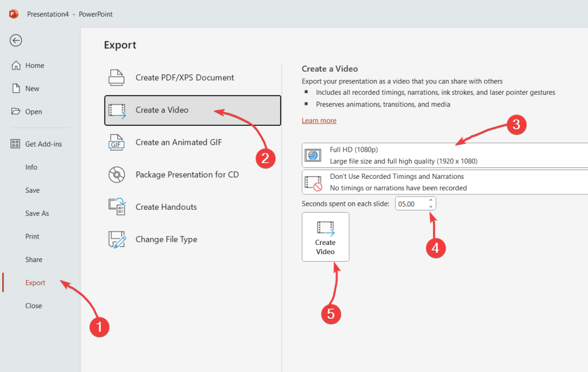588x372 pixels.
Task: Open Save As in the sidebar
Action: pyautogui.click(x=37, y=213)
